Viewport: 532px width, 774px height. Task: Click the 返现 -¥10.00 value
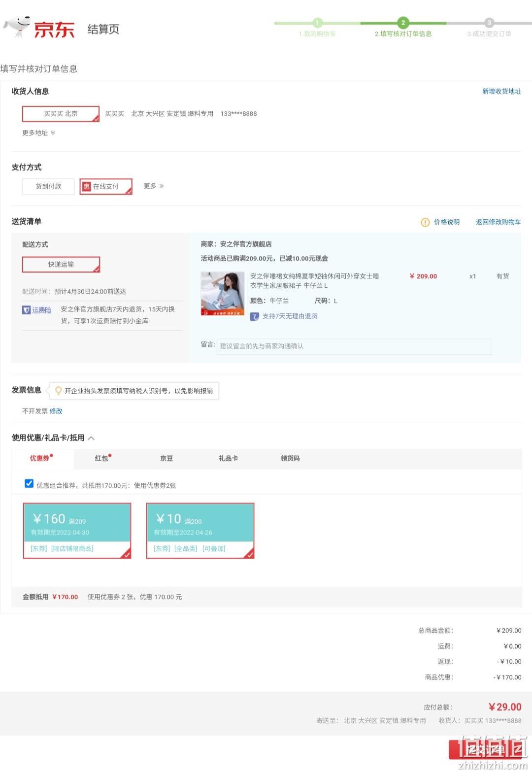(509, 662)
